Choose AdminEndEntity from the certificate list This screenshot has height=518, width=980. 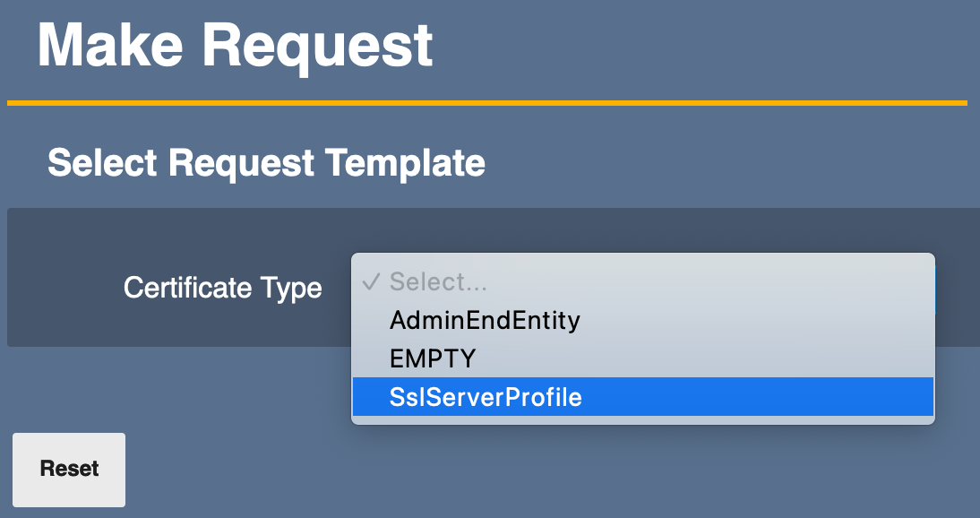[x=484, y=320]
